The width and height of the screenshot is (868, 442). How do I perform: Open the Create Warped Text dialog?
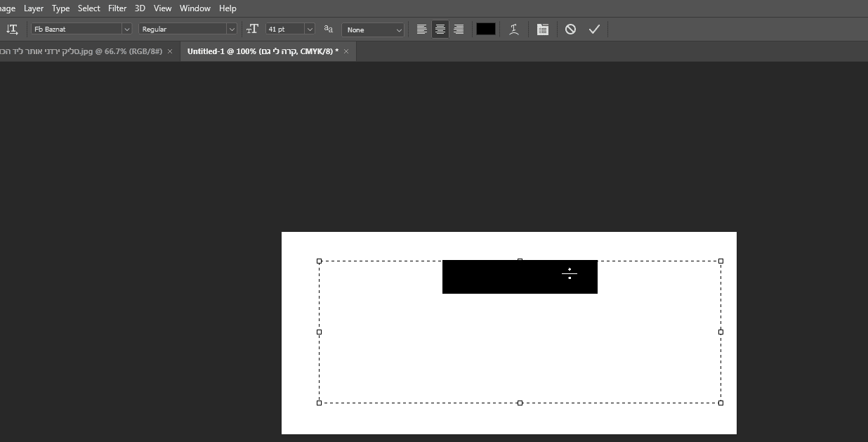coord(514,29)
